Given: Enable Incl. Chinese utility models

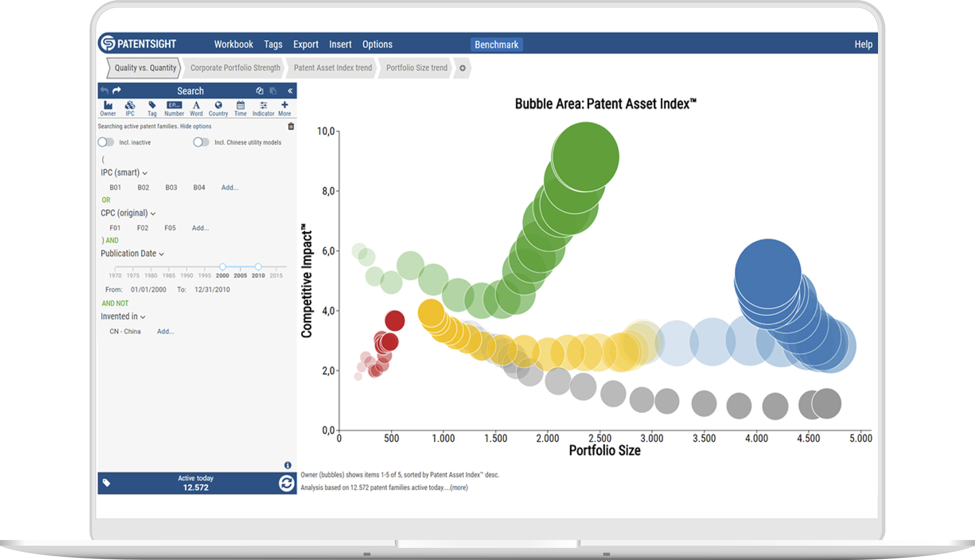Looking at the screenshot, I should [201, 142].
